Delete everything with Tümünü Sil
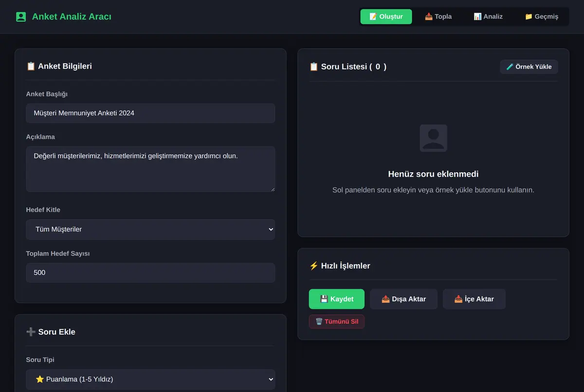 click(x=337, y=321)
